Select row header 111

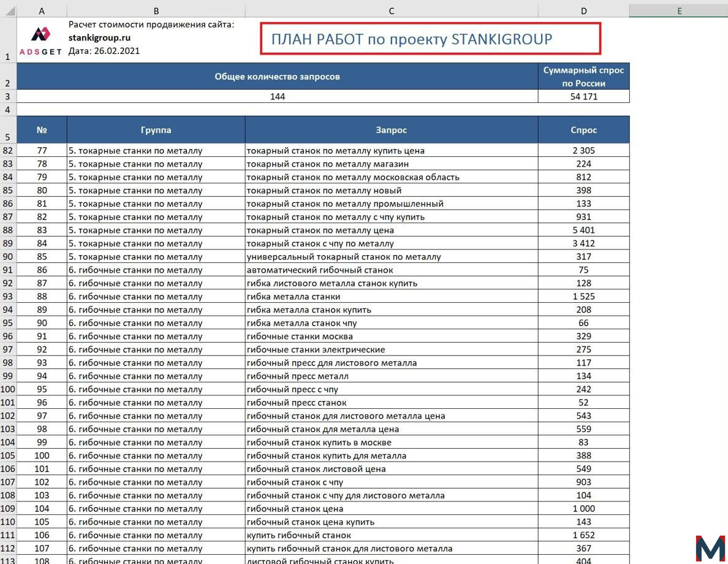click(8, 535)
